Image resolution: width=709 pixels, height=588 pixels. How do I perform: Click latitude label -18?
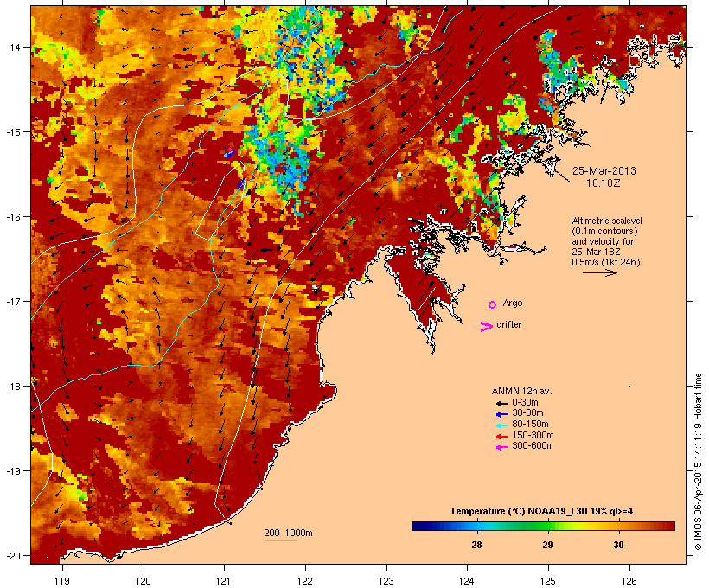pos(12,386)
